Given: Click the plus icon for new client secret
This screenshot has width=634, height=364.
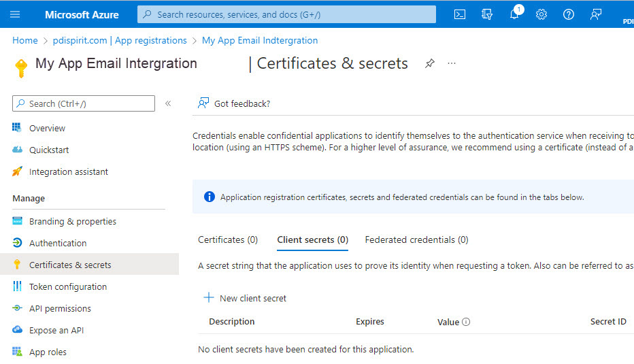Looking at the screenshot, I should [x=209, y=298].
